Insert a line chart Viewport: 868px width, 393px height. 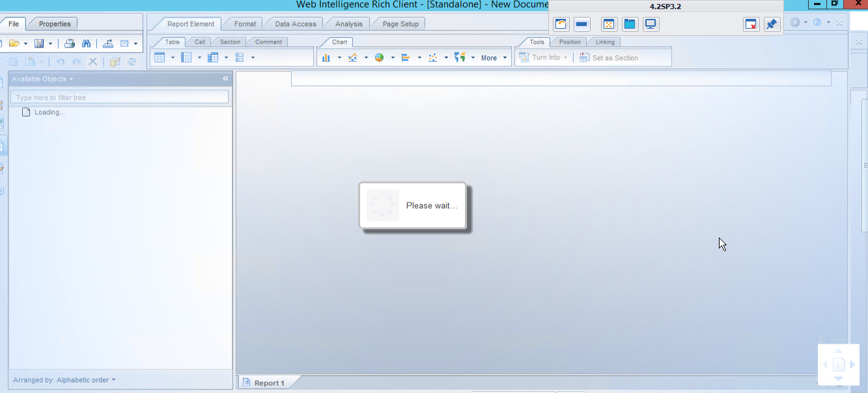tap(353, 57)
